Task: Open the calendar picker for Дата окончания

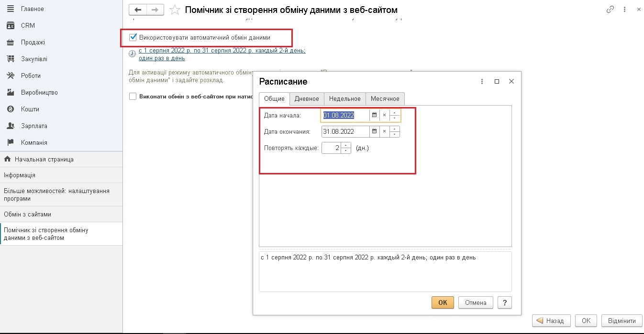Action: [374, 131]
